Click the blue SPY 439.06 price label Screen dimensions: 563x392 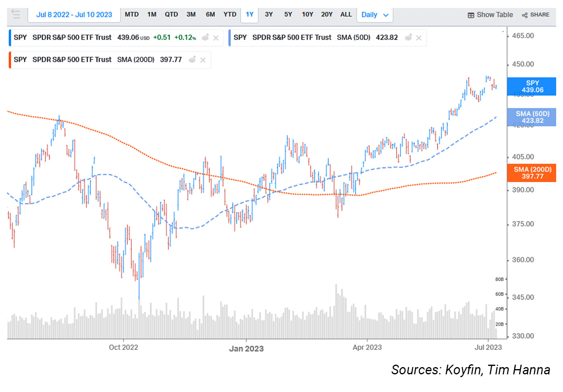point(532,86)
